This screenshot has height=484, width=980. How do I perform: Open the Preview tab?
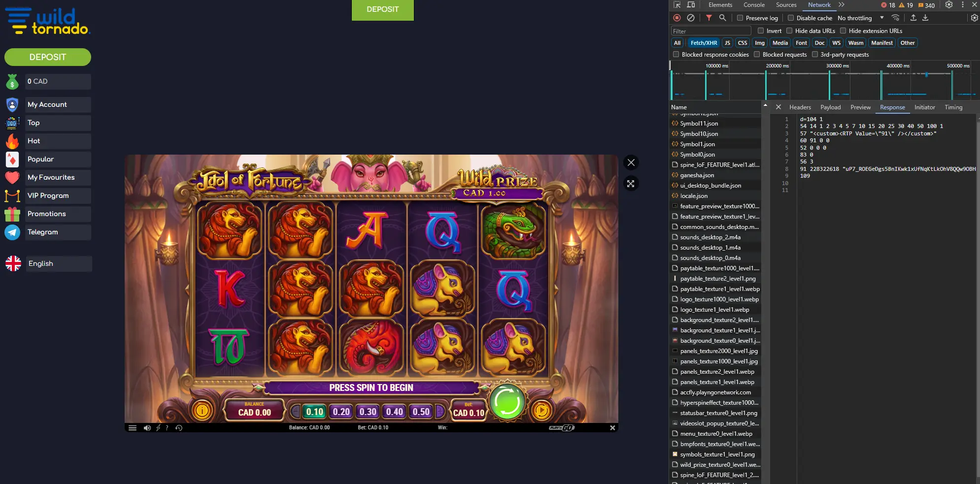click(860, 107)
